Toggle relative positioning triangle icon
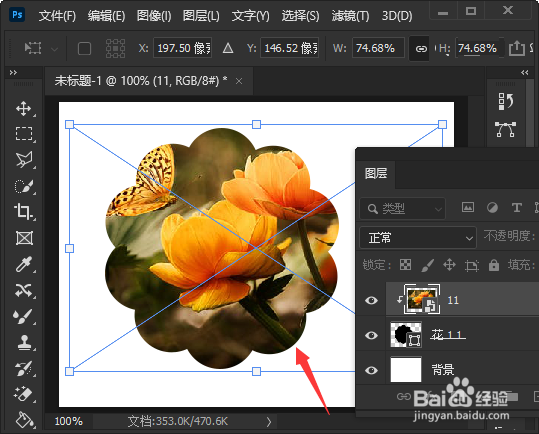Viewport: 539px width, 434px height. point(228,48)
